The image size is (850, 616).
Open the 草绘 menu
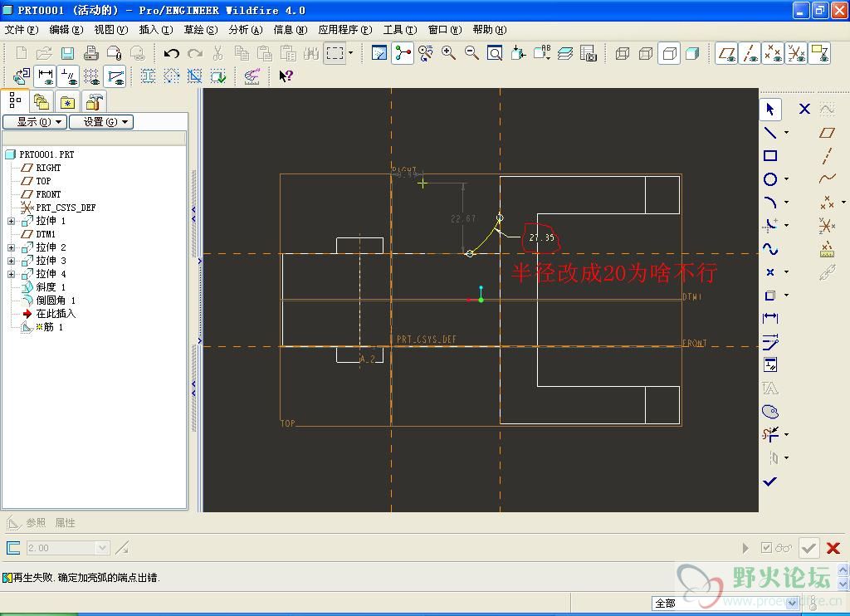pyautogui.click(x=201, y=30)
